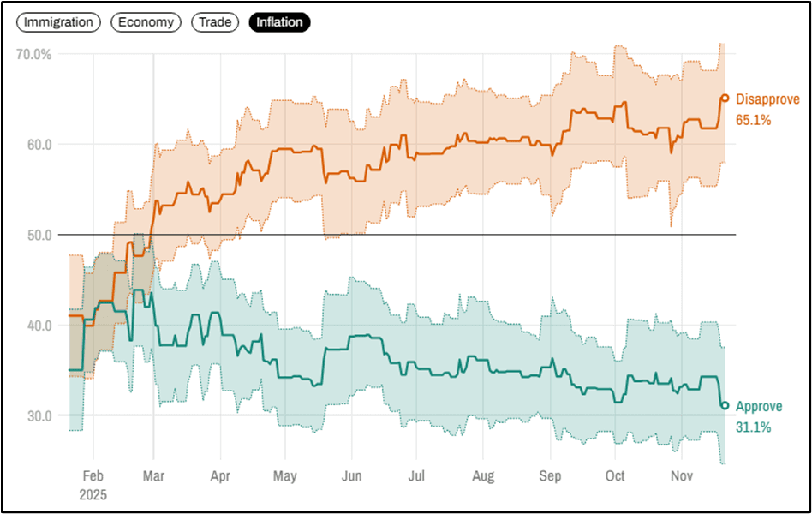Select the Immigration tab
812x514 pixels.
(x=58, y=22)
